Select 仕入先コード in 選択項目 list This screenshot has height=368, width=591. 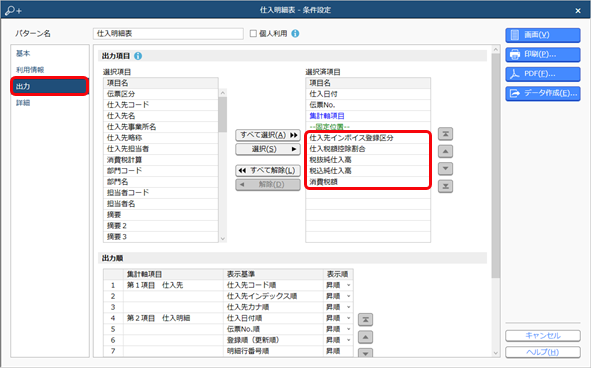(161, 105)
